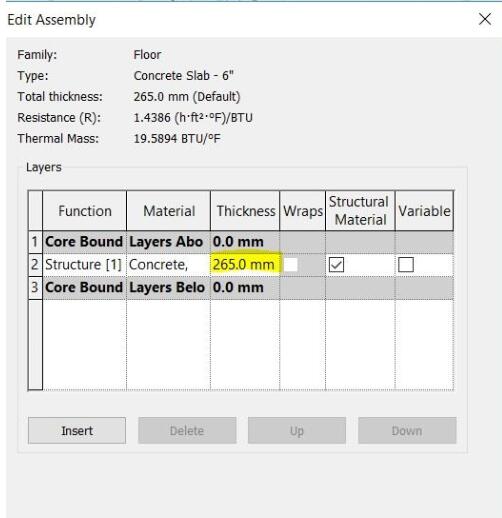Click Layers Belo cell in row 3
This screenshot has height=518, width=502.
coord(168,287)
